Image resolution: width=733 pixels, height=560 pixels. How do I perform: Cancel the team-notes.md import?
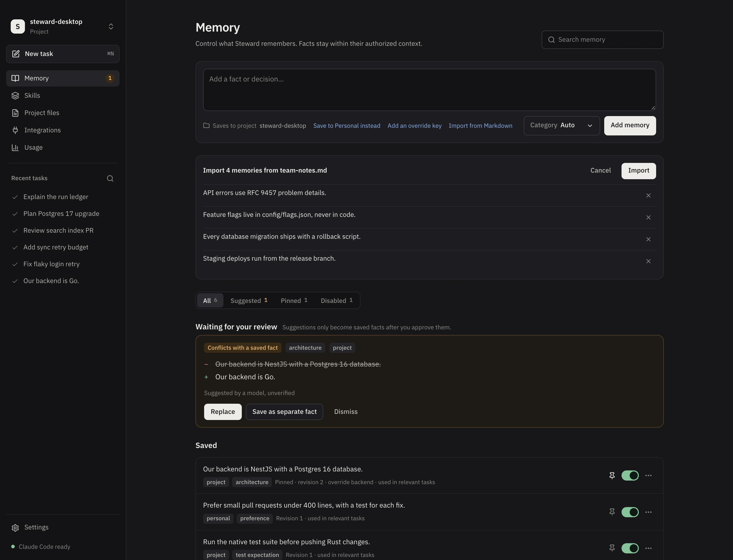tap(600, 171)
